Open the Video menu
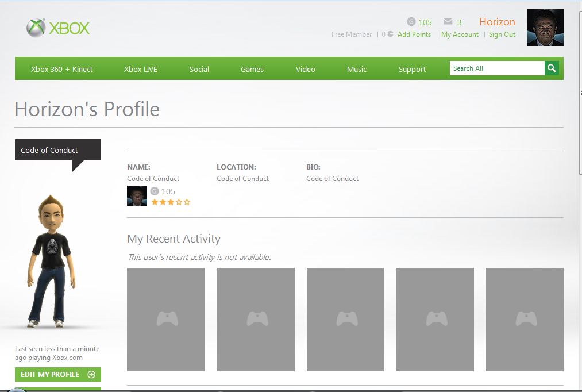The image size is (582, 392). point(306,69)
